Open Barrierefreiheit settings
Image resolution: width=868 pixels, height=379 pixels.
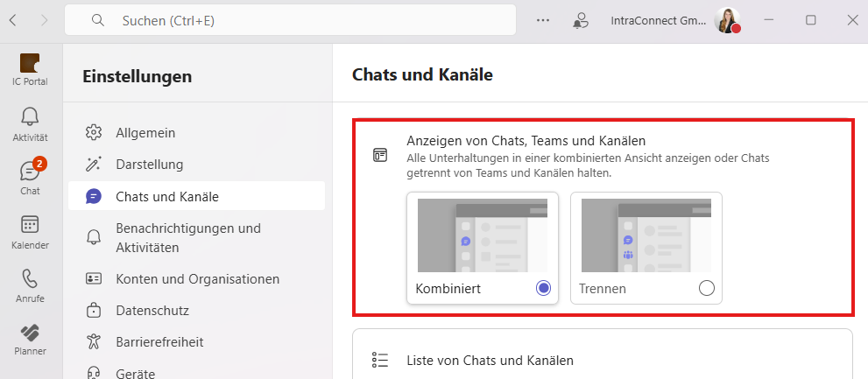click(196, 342)
